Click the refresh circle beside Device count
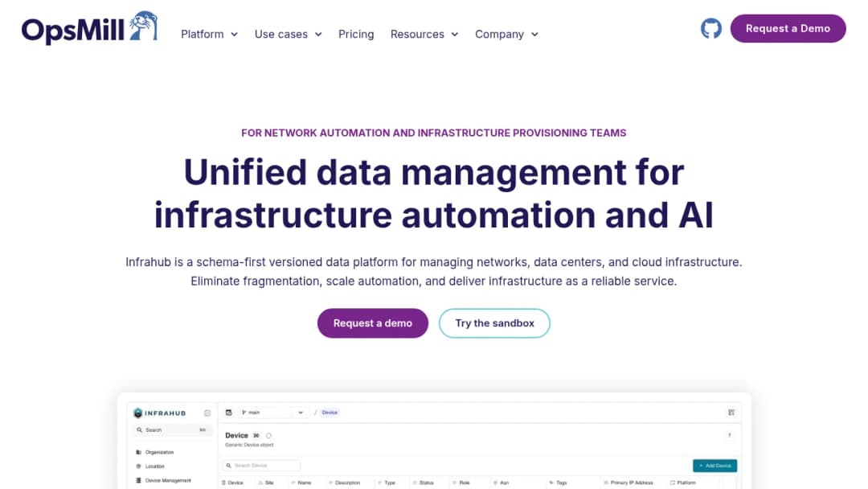The width and height of the screenshot is (868, 489). coord(268,436)
